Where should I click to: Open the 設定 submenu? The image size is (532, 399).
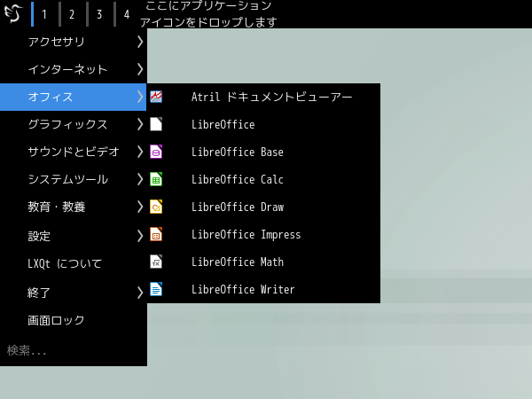tap(74, 236)
